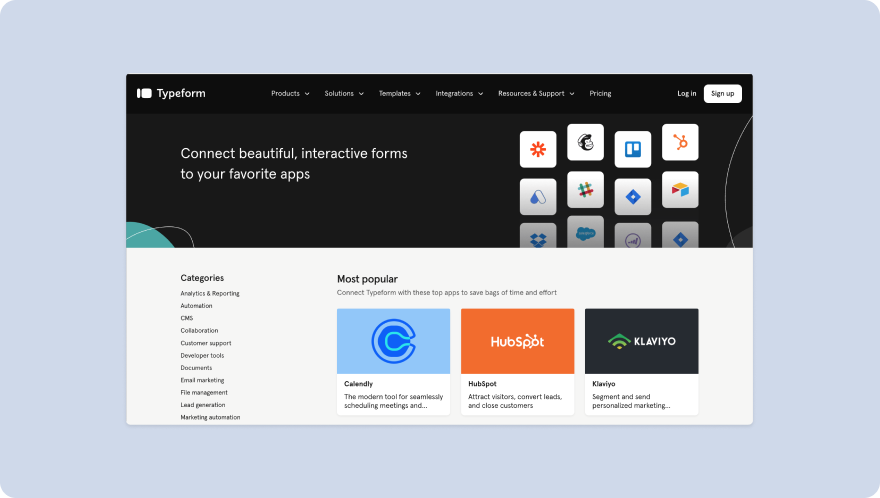The height and width of the screenshot is (498, 880).
Task: Open the Resources & Support dropdown
Action: tap(536, 93)
